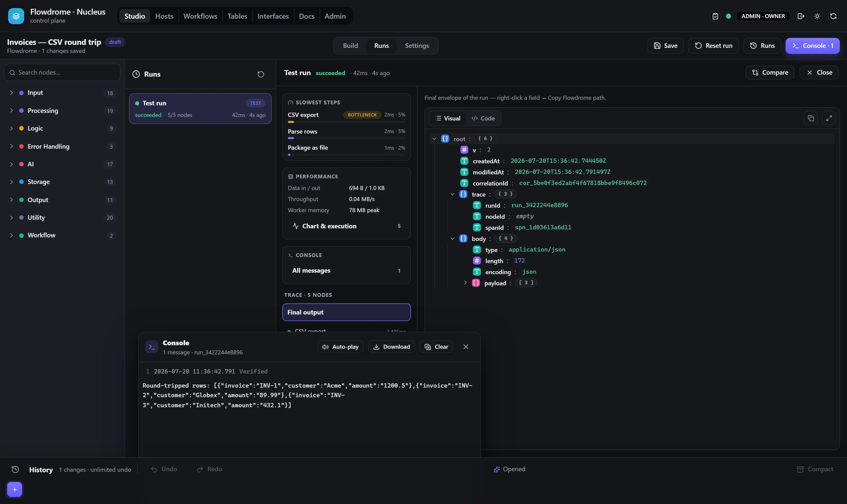Click the text icon beside correlationId
The image size is (847, 504).
464,183
